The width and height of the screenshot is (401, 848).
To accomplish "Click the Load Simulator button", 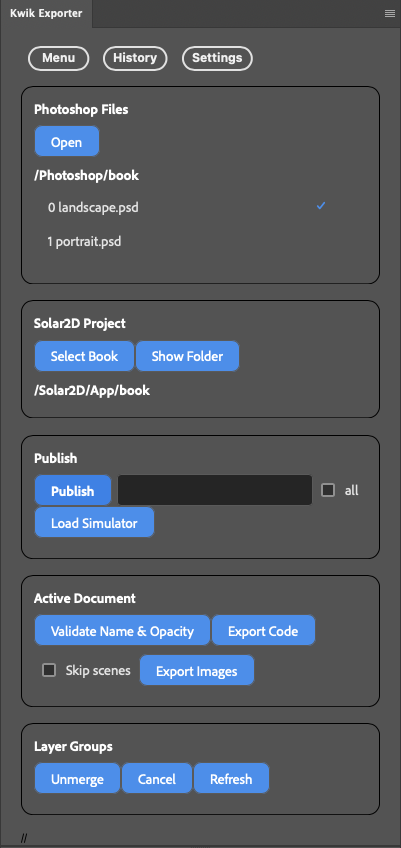I will coord(94,523).
